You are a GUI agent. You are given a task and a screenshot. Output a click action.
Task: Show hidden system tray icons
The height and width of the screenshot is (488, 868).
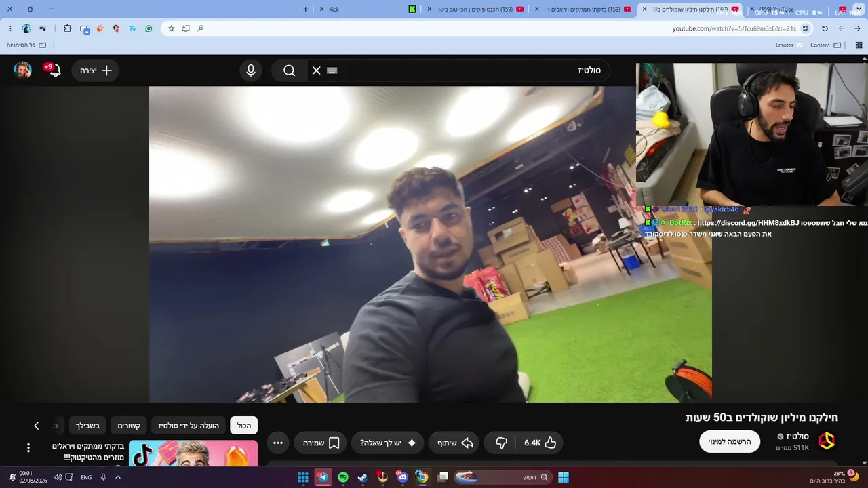(117, 477)
